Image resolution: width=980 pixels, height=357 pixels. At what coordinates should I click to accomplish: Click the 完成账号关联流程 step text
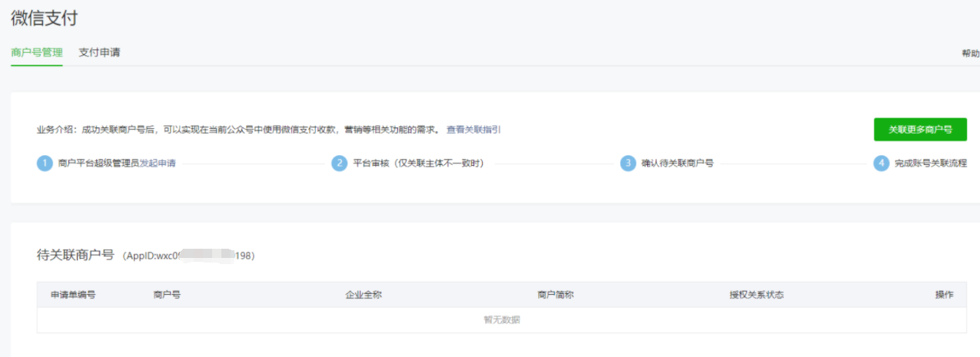pyautogui.click(x=931, y=164)
